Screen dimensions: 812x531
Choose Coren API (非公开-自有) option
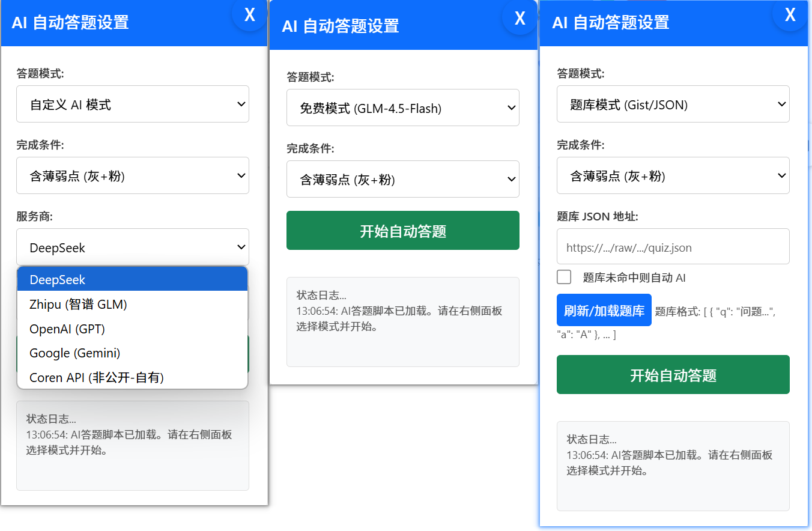point(133,377)
